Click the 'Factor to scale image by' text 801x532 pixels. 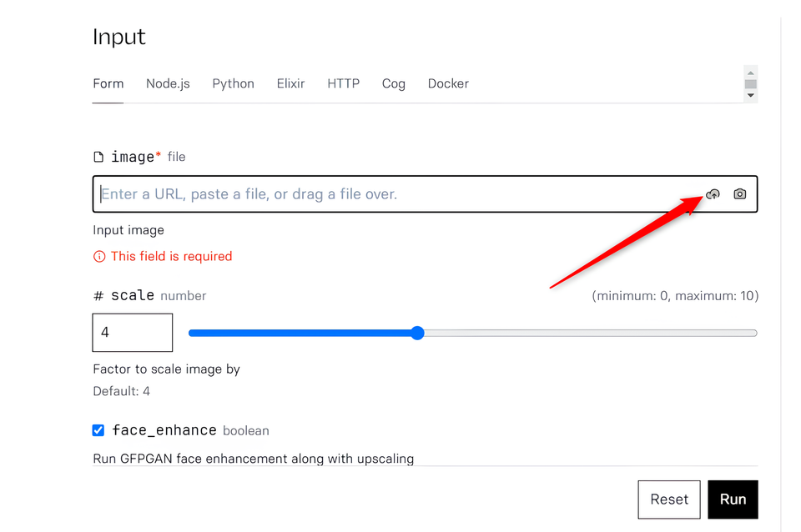pyautogui.click(x=167, y=369)
